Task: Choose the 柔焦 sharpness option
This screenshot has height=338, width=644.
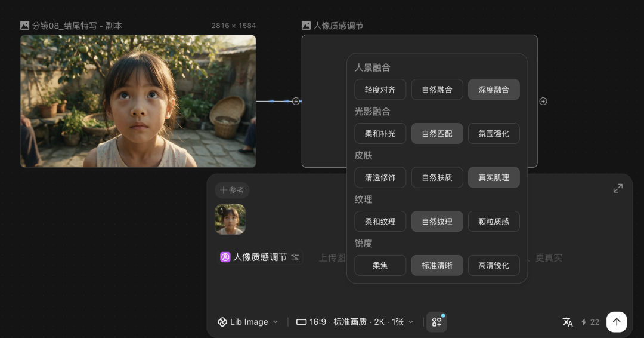Action: 380,266
